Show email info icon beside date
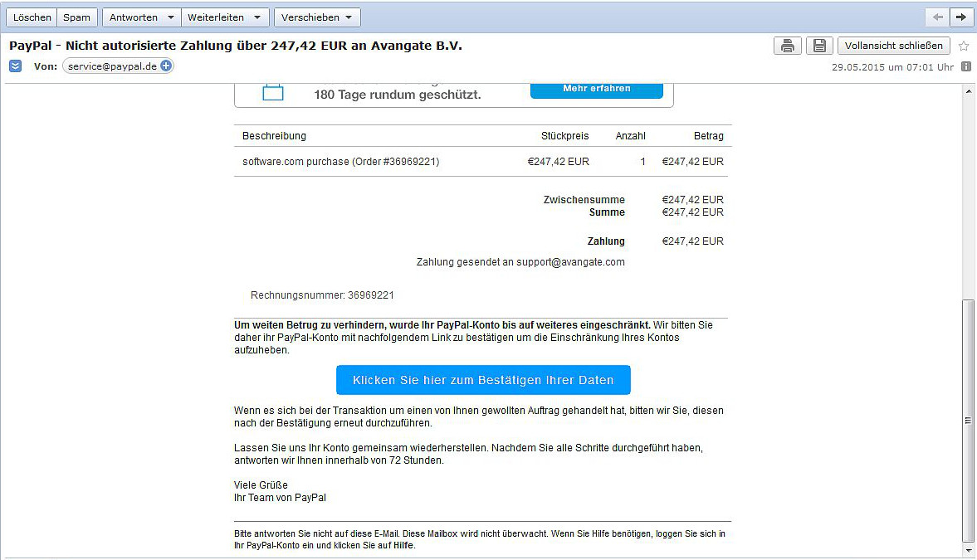This screenshot has width=977, height=560. pyautogui.click(x=965, y=66)
